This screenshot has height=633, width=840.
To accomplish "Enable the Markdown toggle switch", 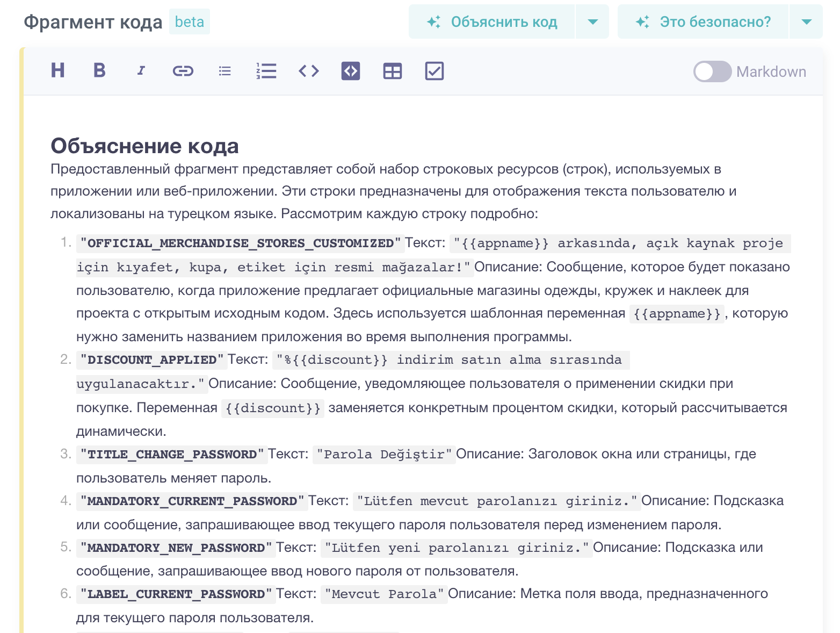I will (712, 71).
